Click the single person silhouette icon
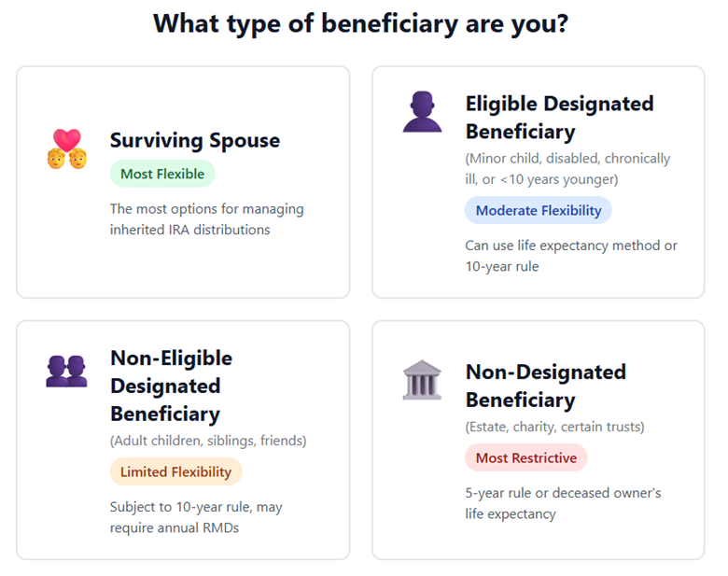This screenshot has height=576, width=728. (x=422, y=112)
